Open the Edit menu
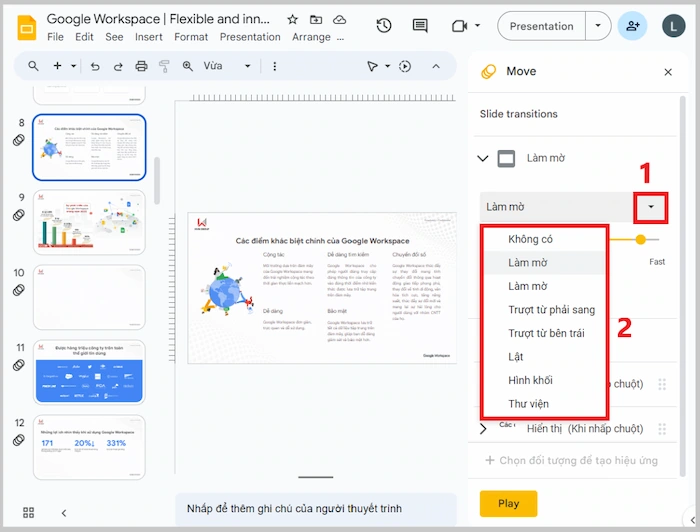 click(84, 37)
